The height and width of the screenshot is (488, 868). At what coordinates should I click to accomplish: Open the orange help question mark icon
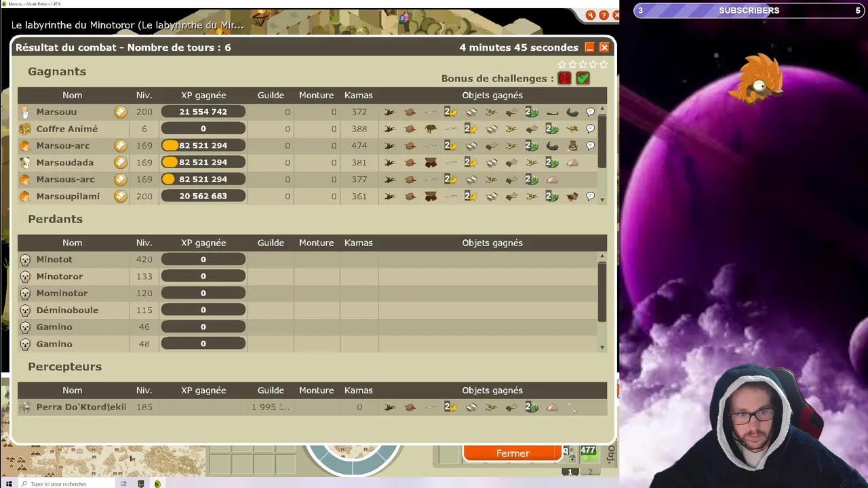tap(604, 15)
